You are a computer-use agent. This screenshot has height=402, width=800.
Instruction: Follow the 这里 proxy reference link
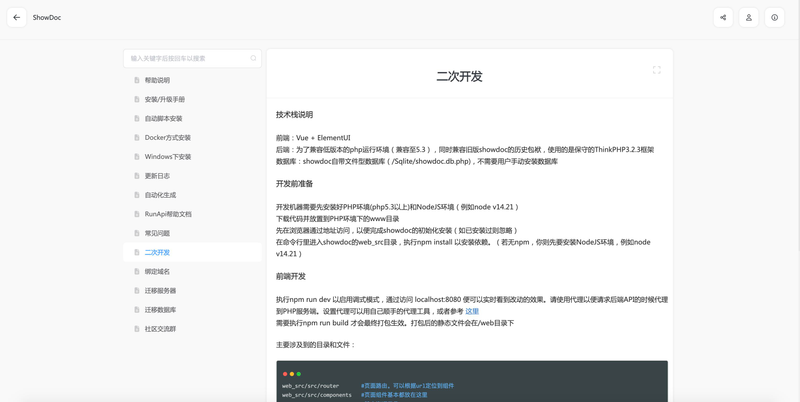(x=472, y=311)
